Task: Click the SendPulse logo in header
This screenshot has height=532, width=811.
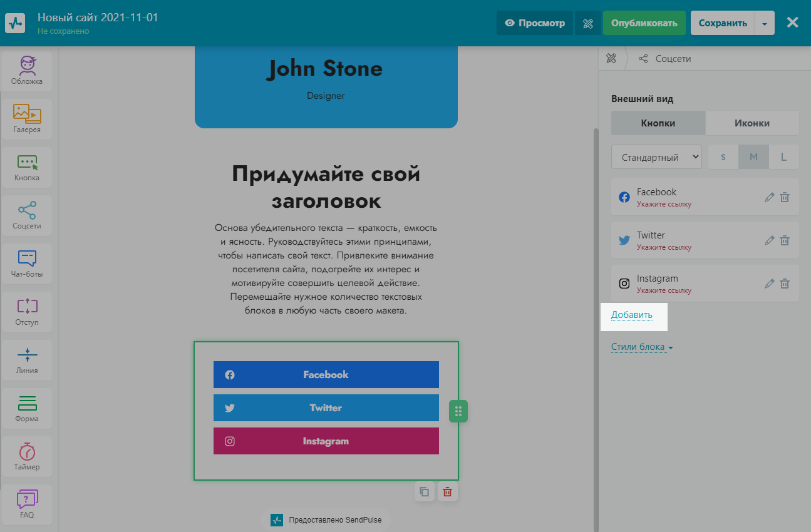Action: (x=15, y=23)
